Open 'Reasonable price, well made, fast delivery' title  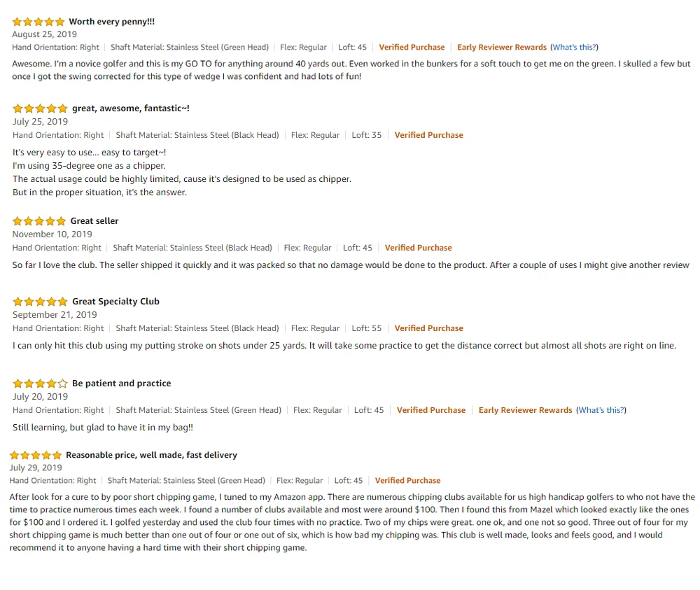click(151, 455)
